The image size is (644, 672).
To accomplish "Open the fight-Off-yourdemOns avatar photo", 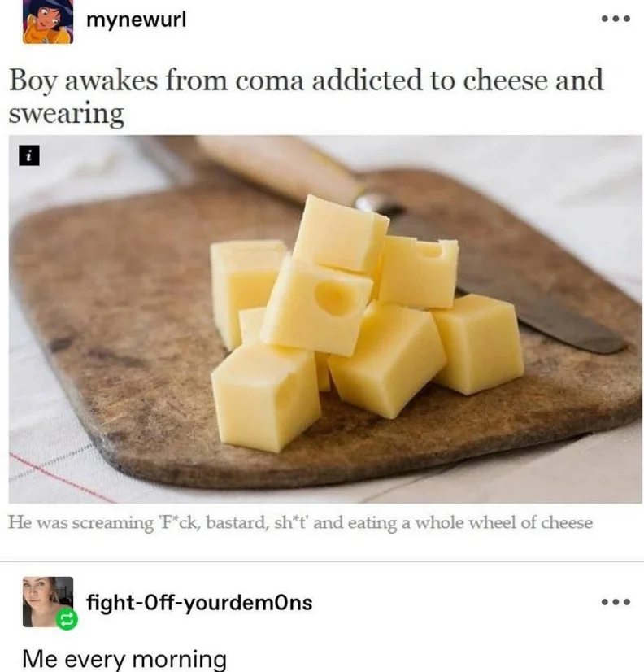I will (x=47, y=602).
